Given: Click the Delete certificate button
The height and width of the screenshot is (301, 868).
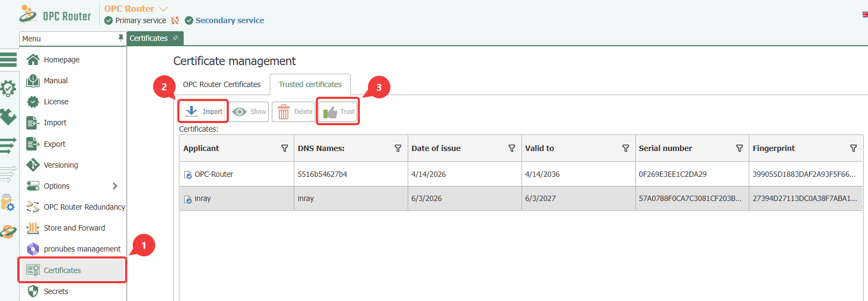Looking at the screenshot, I should pos(294,112).
